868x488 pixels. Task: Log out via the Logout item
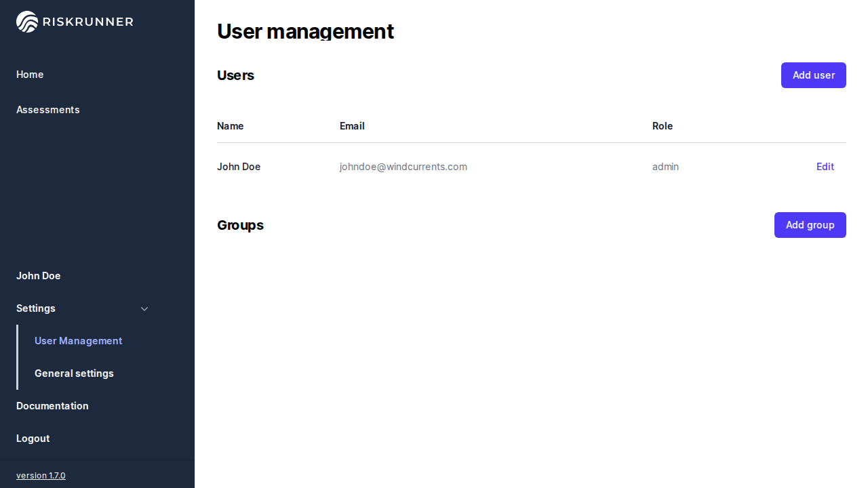[33, 439]
